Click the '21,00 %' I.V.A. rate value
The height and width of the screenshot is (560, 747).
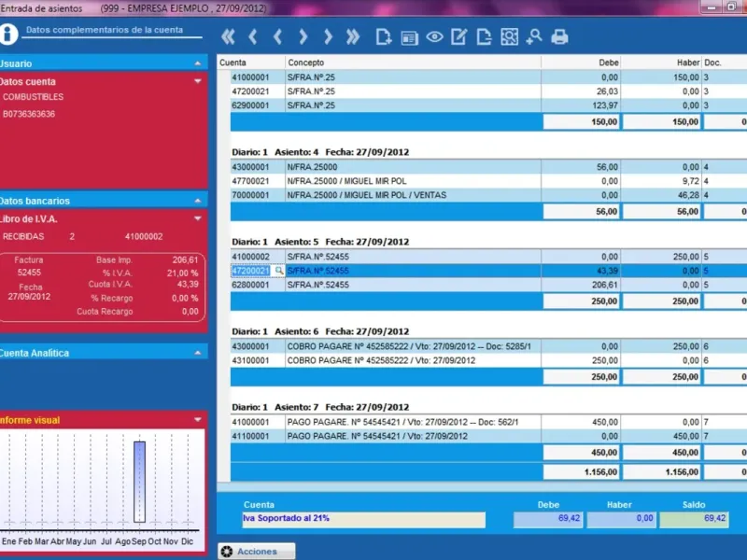[x=182, y=273]
